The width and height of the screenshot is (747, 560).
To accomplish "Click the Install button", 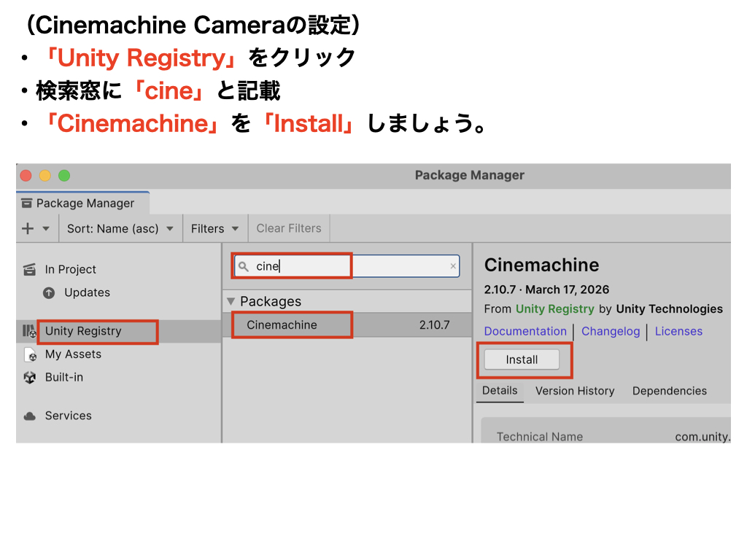I will pyautogui.click(x=522, y=359).
